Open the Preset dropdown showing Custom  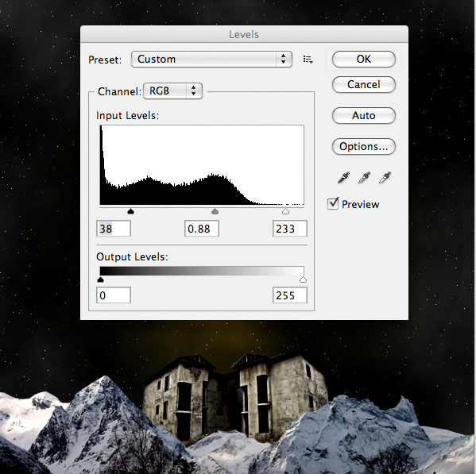coord(211,59)
